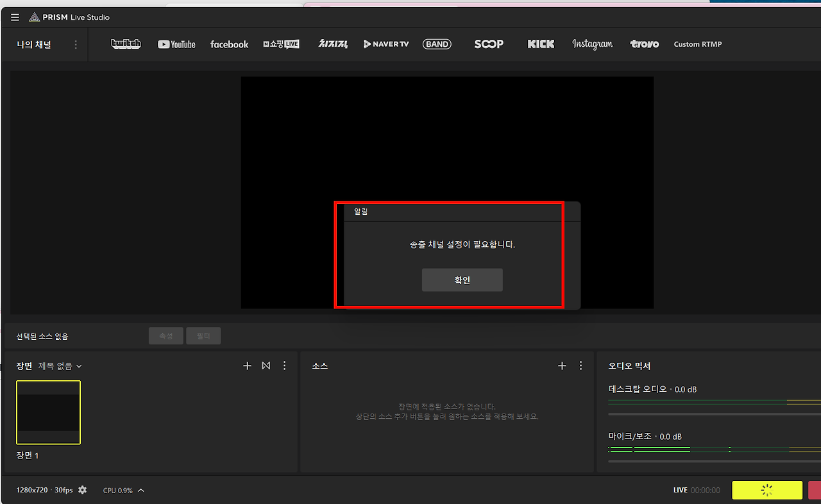Image resolution: width=821 pixels, height=504 pixels.
Task: Open the 나의 채널 options kebab menu
Action: [x=75, y=44]
